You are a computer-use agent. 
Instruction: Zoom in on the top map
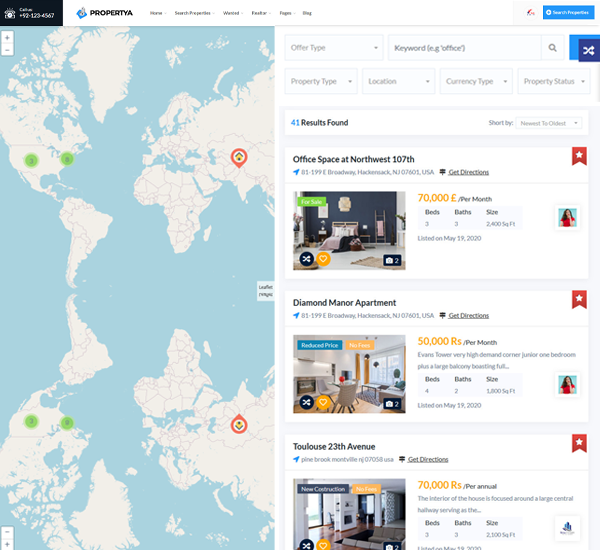[7, 38]
